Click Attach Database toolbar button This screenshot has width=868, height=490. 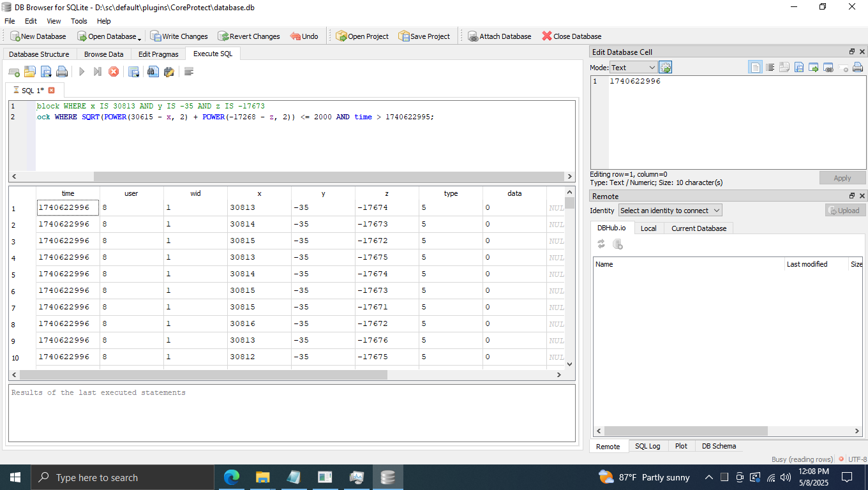(x=499, y=36)
